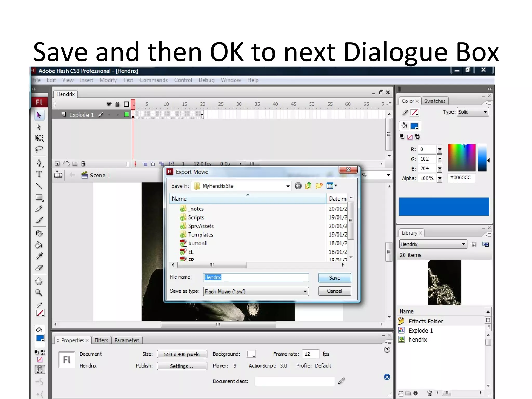Toggle Onion Skin Outlines button

(x=152, y=164)
